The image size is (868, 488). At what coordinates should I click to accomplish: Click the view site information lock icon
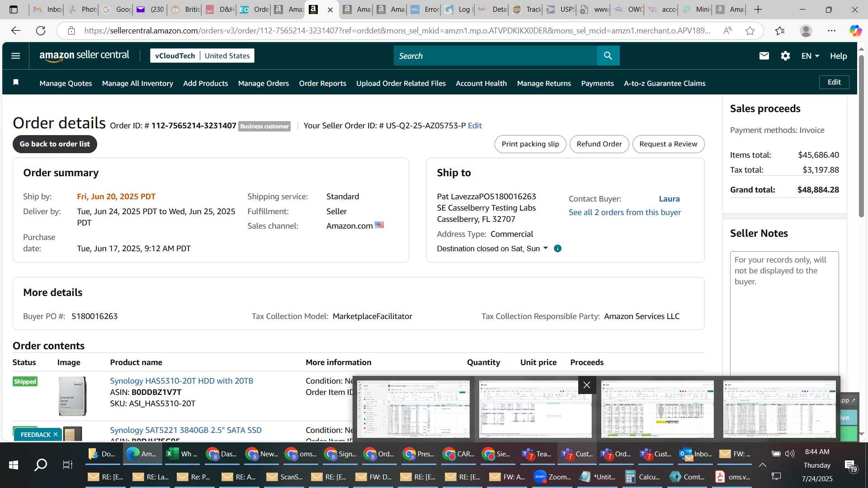(x=71, y=30)
